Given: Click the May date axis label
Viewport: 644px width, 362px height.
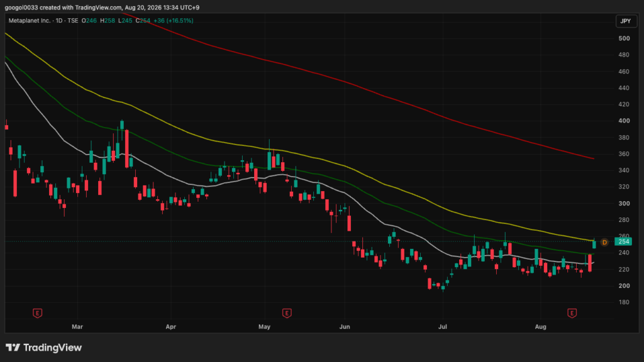Looking at the screenshot, I should coord(265,327).
